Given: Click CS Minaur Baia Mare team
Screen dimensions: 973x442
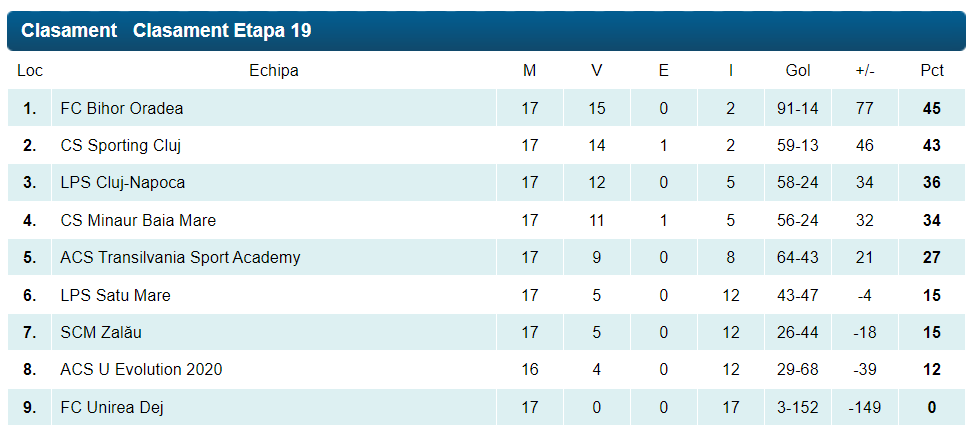Looking at the screenshot, I should pos(138,220).
